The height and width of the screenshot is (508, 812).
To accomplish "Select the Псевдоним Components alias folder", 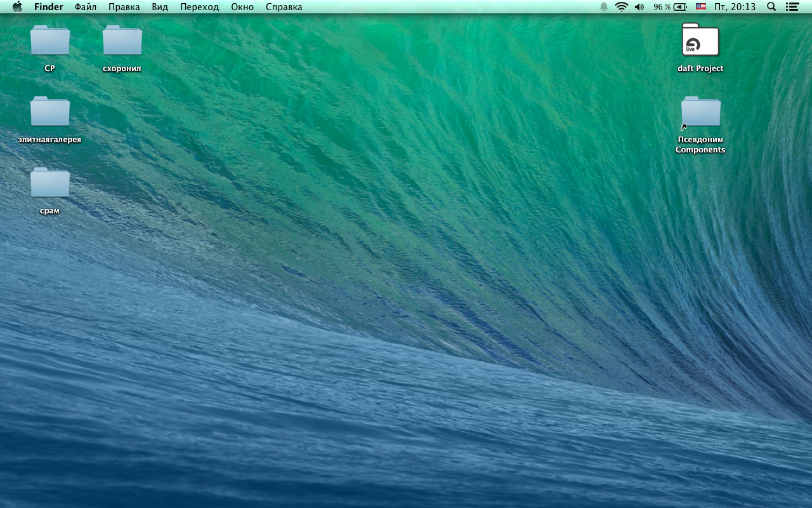I will coord(700,112).
